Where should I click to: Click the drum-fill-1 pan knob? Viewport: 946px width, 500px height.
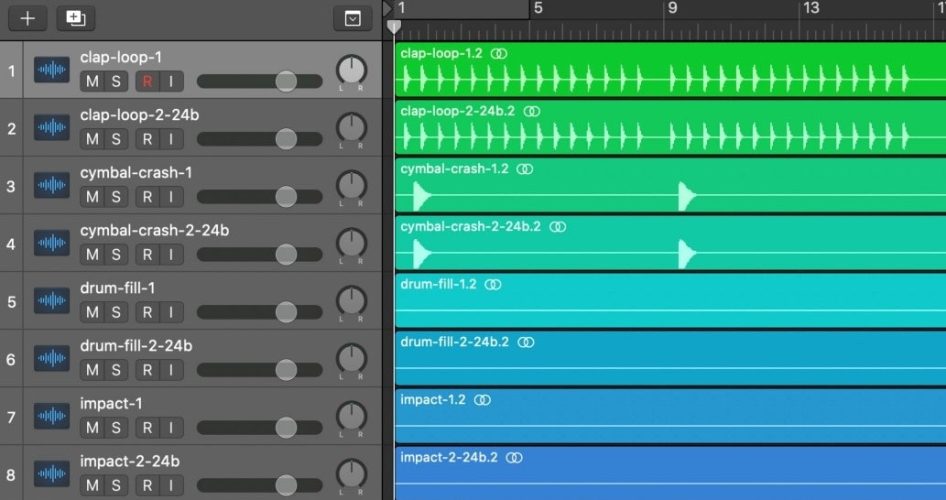coord(351,301)
